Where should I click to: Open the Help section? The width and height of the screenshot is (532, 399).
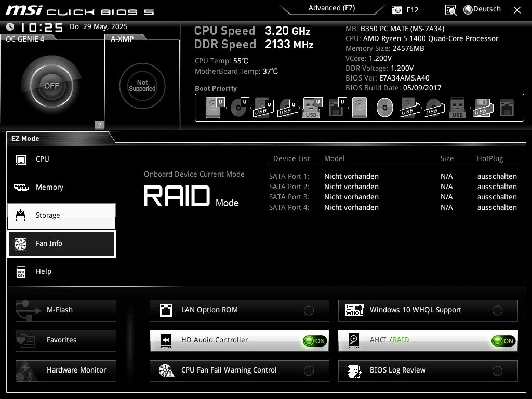click(61, 272)
